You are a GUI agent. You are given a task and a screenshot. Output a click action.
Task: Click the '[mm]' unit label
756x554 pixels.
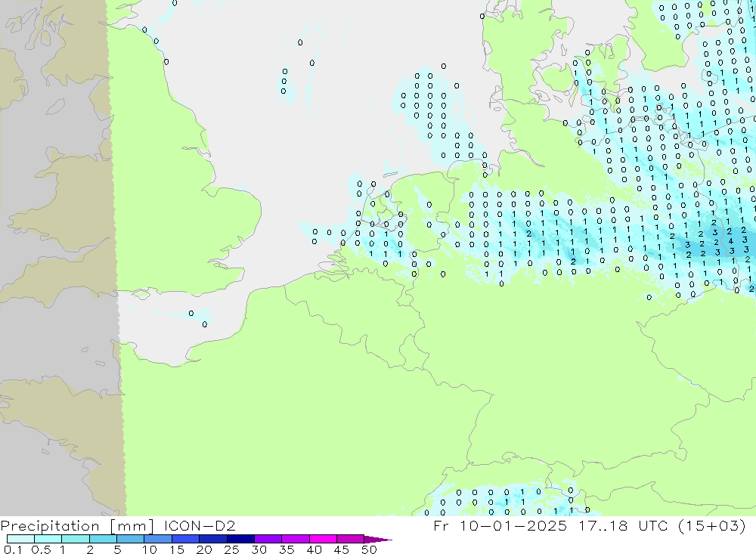[132, 526]
